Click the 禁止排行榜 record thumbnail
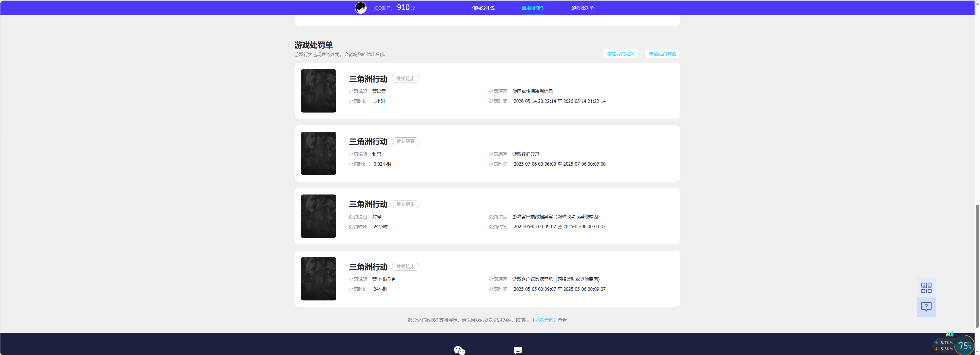 point(318,279)
